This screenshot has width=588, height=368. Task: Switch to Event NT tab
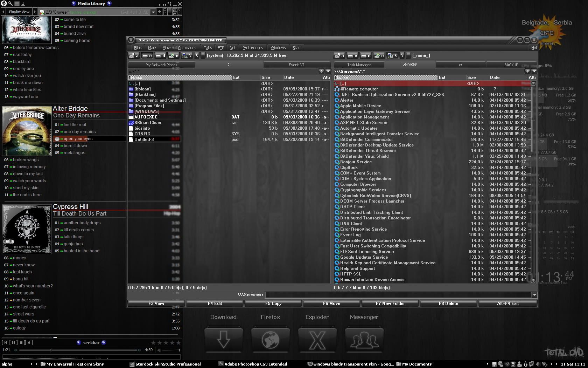[x=296, y=65]
